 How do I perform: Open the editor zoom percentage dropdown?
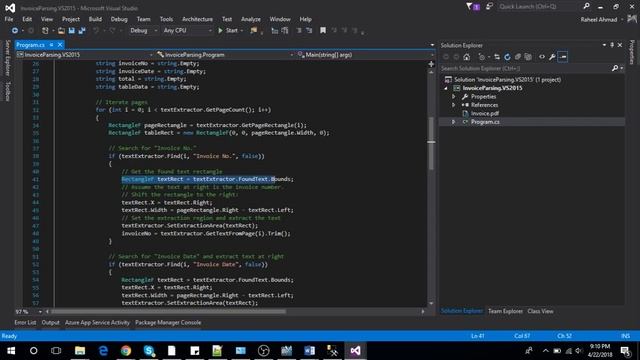pyautogui.click(x=40, y=311)
